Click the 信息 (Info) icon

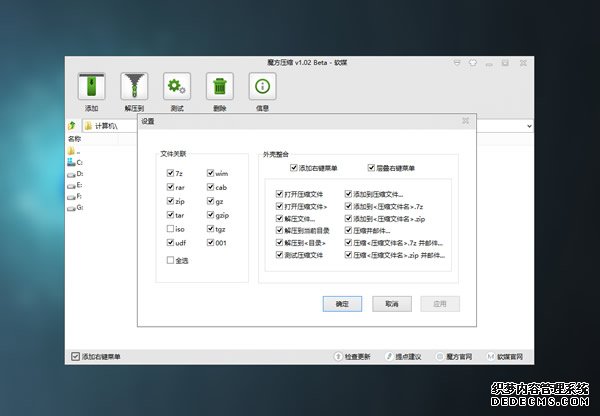click(262, 86)
